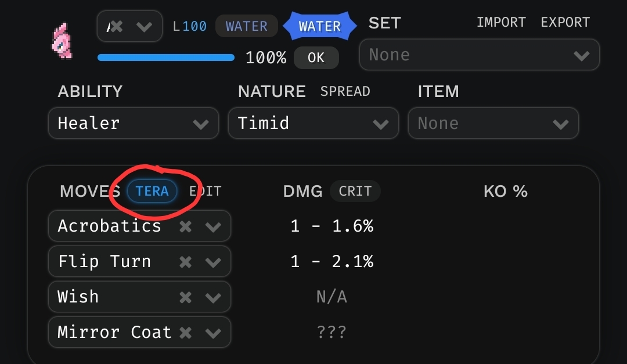Image resolution: width=627 pixels, height=364 pixels.
Task: Toggle CRIT damage calculation
Action: click(355, 191)
